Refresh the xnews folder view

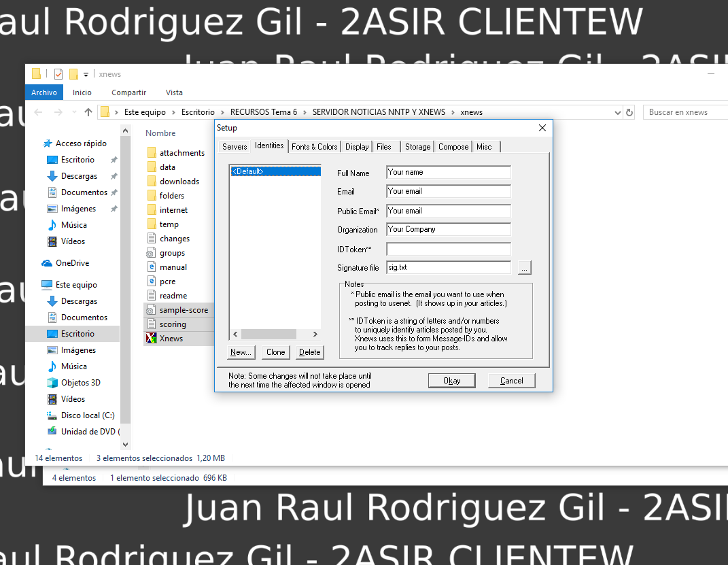pos(629,112)
